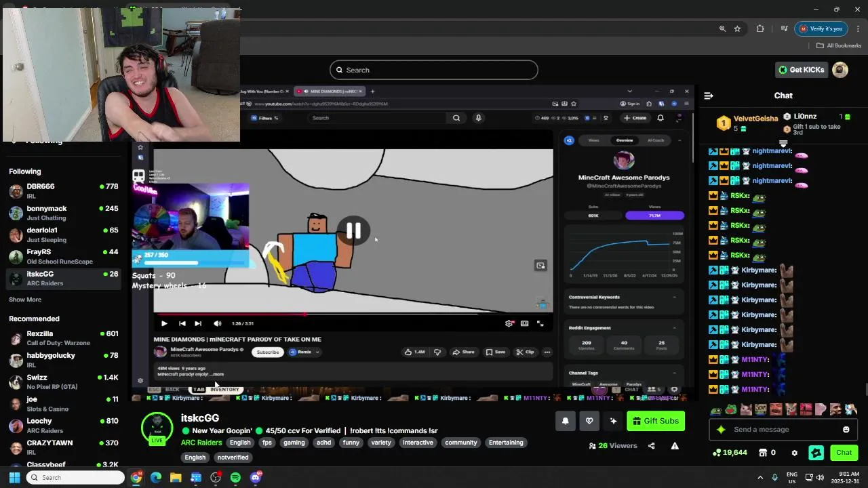This screenshot has width=868, height=488.
Task: Open the YouTube more actions ellipsis
Action: pos(547,352)
